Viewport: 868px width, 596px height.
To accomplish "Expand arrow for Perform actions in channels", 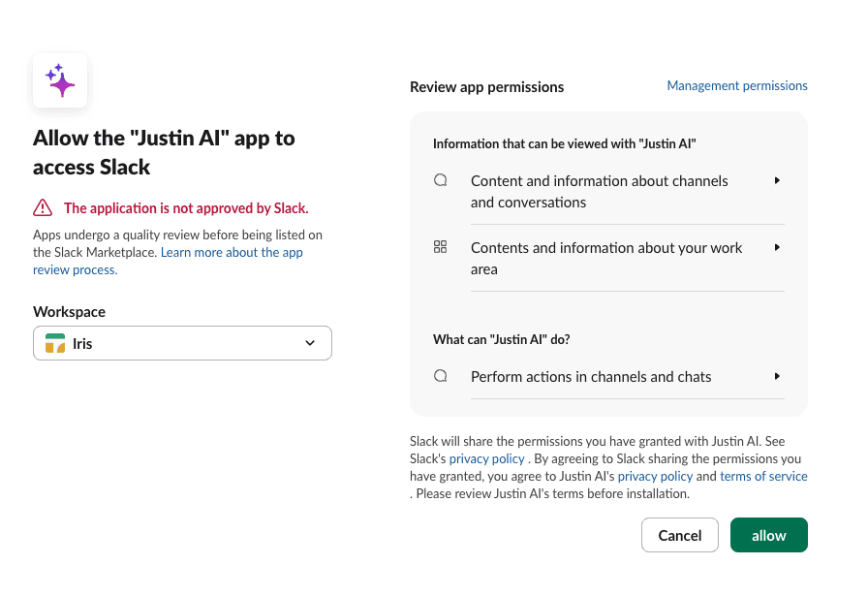I will pyautogui.click(x=777, y=376).
